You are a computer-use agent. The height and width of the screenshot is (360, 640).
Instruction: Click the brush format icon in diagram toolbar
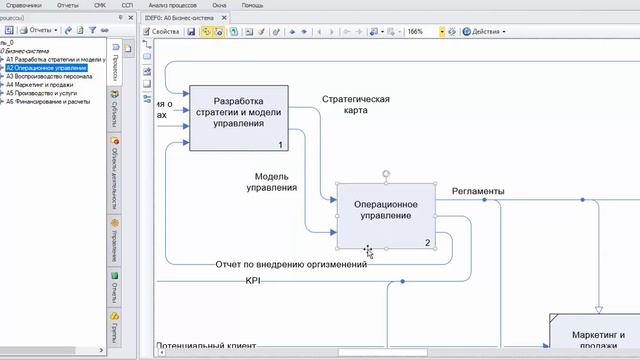(262, 31)
